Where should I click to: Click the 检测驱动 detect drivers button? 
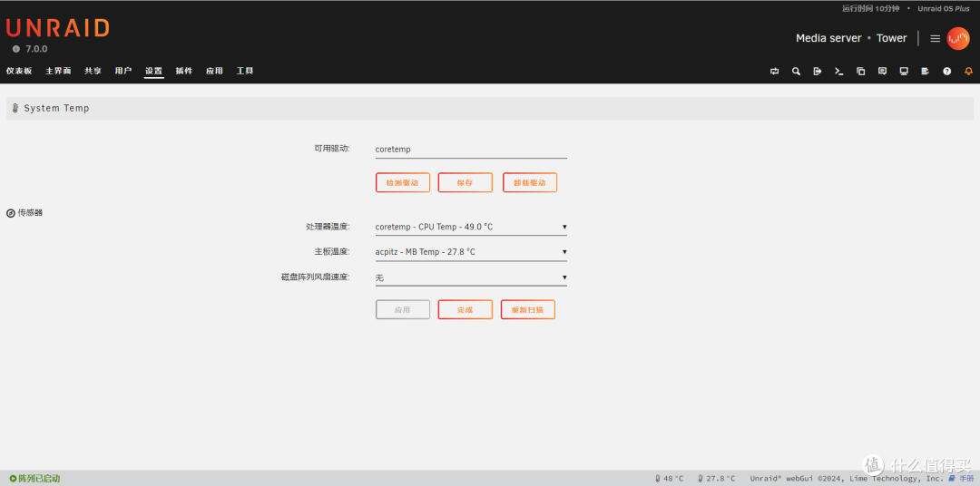(403, 183)
